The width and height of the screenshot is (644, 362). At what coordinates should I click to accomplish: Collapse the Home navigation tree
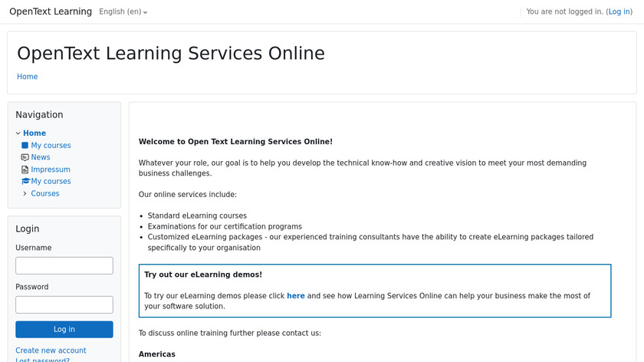pyautogui.click(x=18, y=133)
